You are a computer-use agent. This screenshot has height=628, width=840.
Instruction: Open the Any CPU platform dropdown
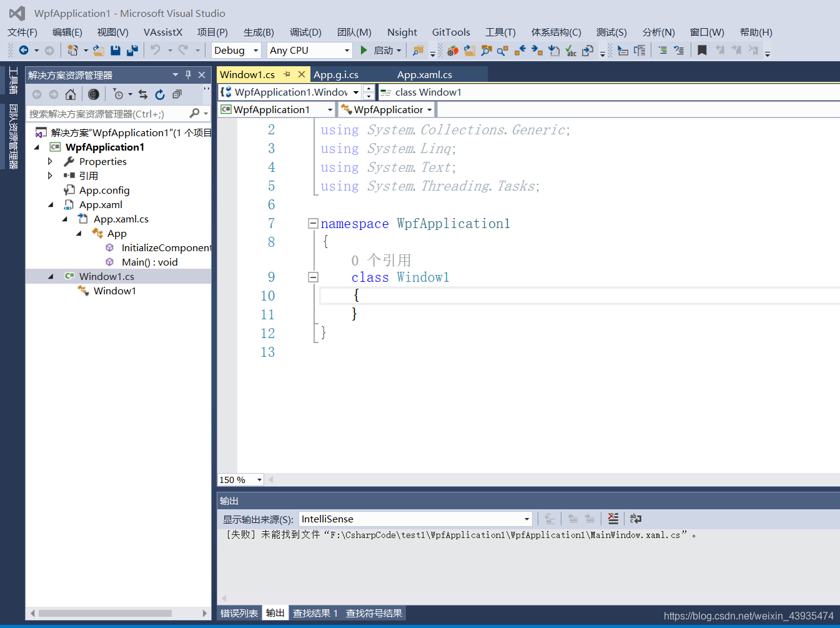310,50
